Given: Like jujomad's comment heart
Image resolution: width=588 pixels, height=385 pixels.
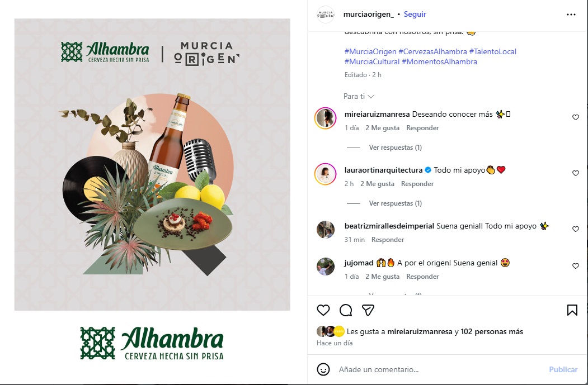Looking at the screenshot, I should point(576,266).
